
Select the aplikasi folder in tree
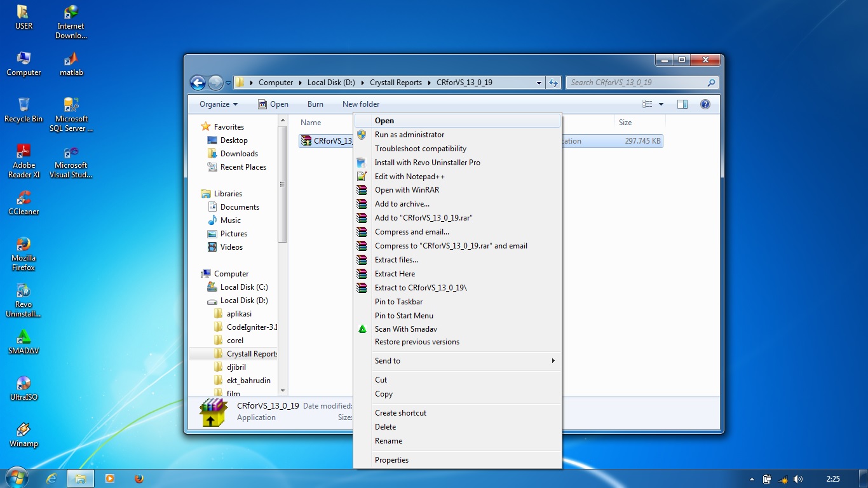click(x=239, y=314)
